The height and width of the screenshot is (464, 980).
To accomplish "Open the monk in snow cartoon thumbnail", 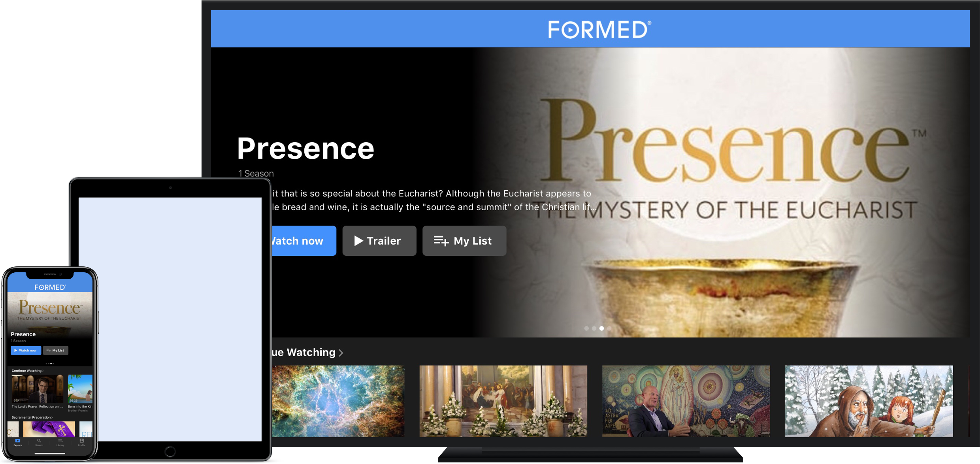I will (x=869, y=401).
